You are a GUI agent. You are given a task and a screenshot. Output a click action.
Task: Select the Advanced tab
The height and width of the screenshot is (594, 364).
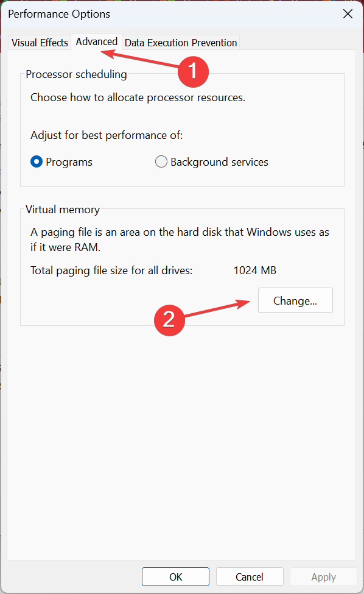click(x=97, y=41)
